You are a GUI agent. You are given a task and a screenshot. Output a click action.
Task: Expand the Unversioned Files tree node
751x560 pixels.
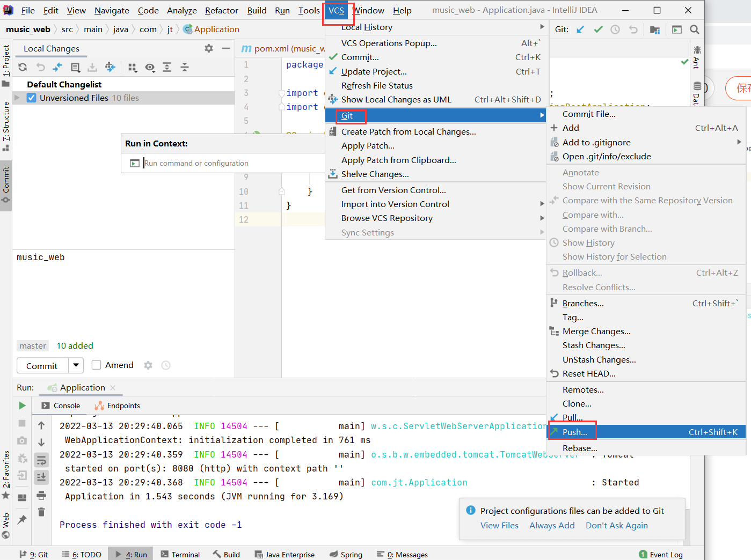point(17,98)
